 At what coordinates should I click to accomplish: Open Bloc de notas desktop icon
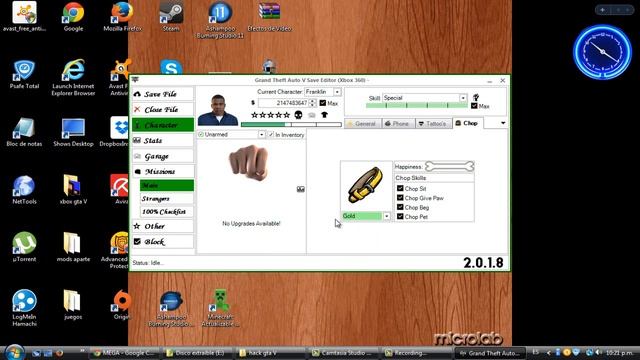[24, 131]
